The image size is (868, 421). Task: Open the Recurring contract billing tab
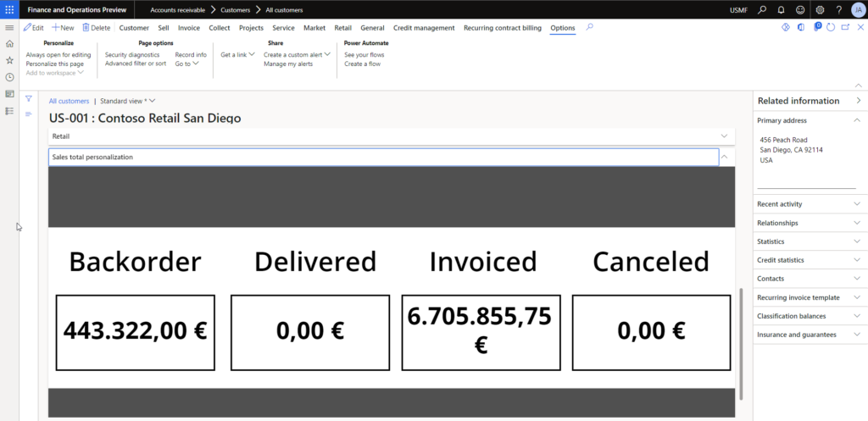503,28
